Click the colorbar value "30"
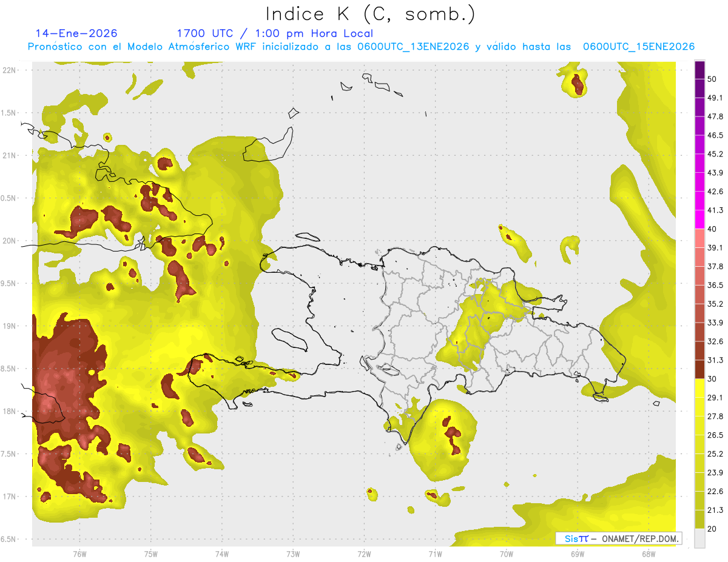 tap(713, 379)
